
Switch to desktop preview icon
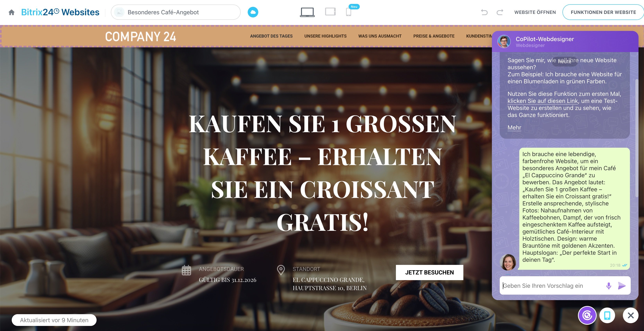(x=307, y=12)
